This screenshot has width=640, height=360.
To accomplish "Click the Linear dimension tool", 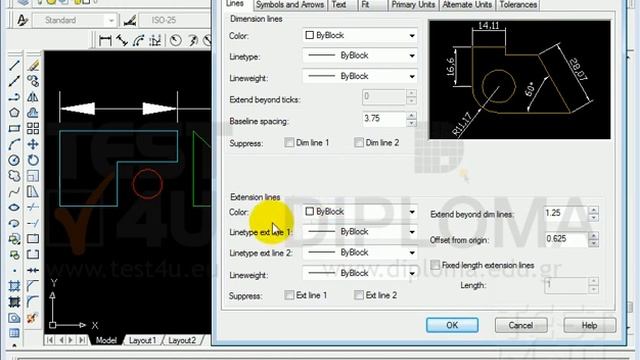I will point(105,40).
